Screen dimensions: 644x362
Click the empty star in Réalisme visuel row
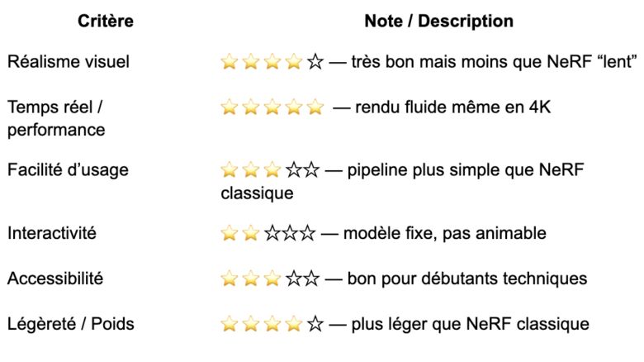(315, 62)
